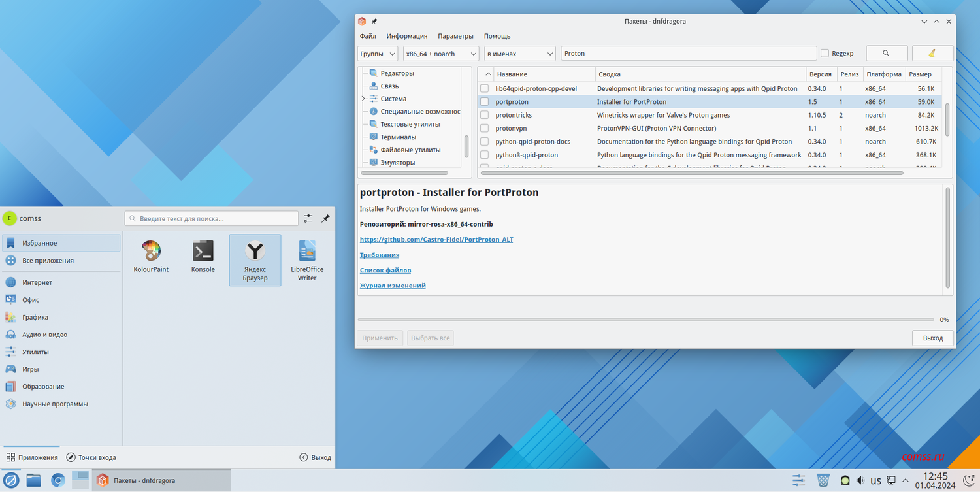Check the portproton package checkbox

(x=484, y=102)
